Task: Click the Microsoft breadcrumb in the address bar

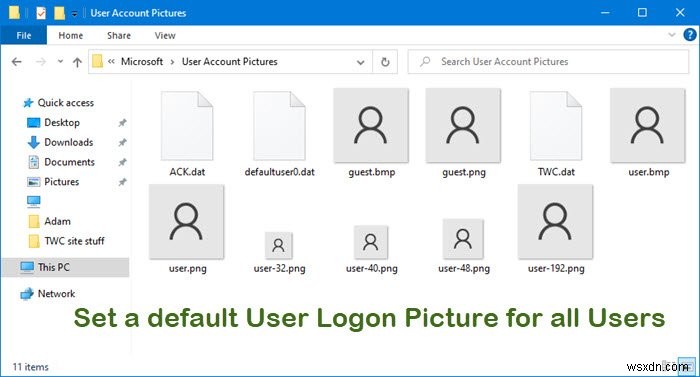Action: pyautogui.click(x=142, y=62)
